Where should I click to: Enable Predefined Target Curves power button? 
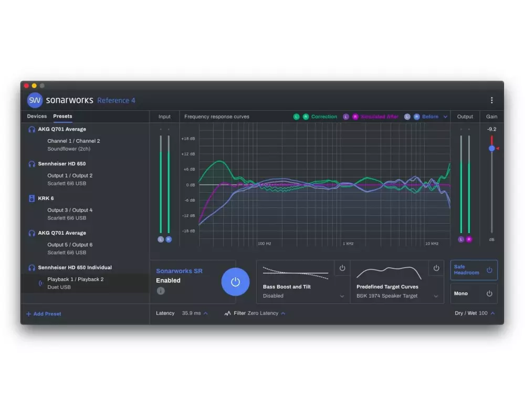point(436,268)
